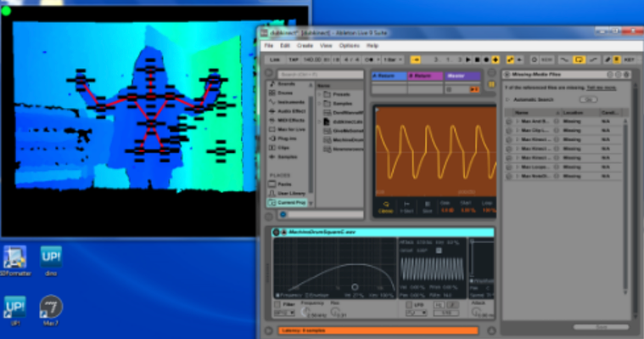Enable the Filter toggle in Simpler

click(277, 304)
